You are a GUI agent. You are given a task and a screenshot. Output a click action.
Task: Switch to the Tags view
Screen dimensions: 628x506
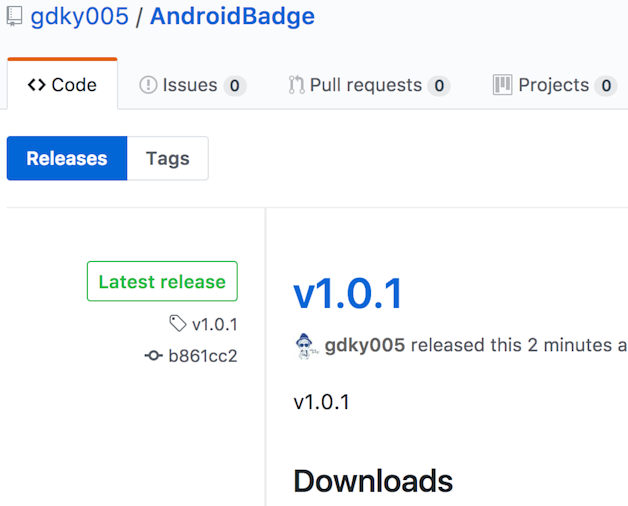tap(167, 158)
